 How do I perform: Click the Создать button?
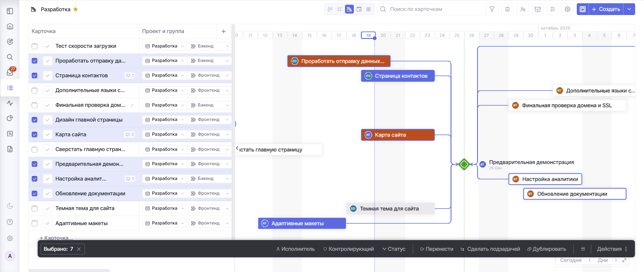(606, 9)
